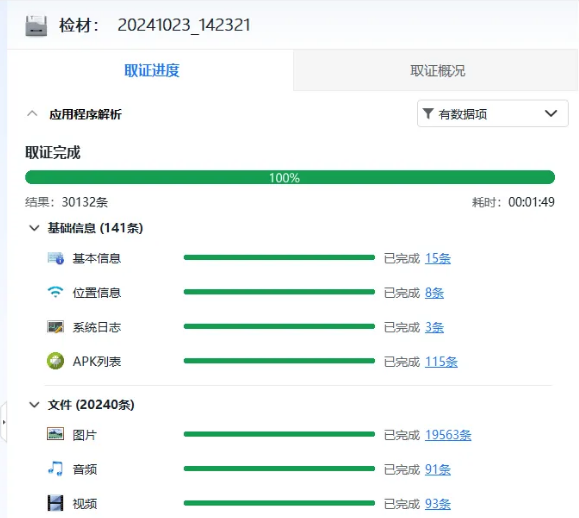Click the 应用程序解析 section title
Image resolution: width=579 pixels, height=518 pixels.
[85, 114]
